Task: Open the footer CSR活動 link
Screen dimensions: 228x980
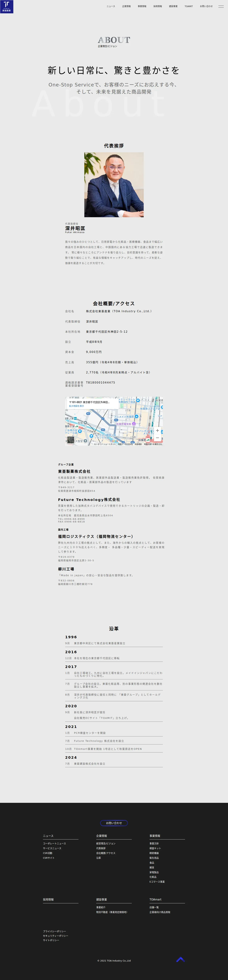Action: [48, 853]
